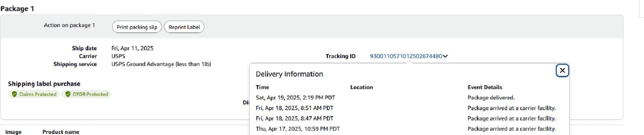Click the Thu, Apr 17 10:59 PM row
Image resolution: width=644 pixels, height=135 pixels.
pyautogui.click(x=406, y=129)
